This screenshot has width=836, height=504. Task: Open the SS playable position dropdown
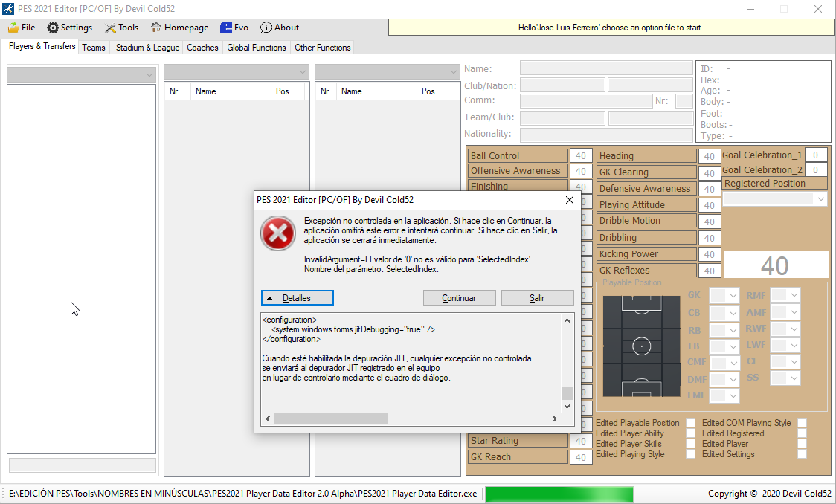point(785,378)
